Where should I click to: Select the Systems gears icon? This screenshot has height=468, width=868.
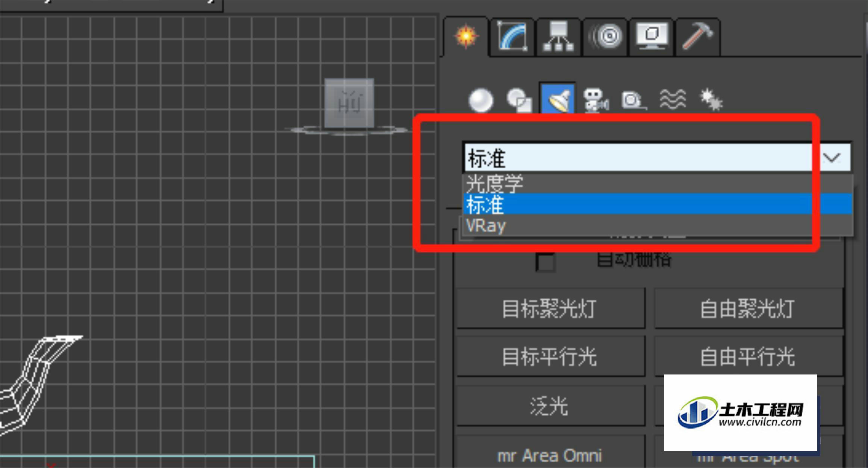coord(711,100)
